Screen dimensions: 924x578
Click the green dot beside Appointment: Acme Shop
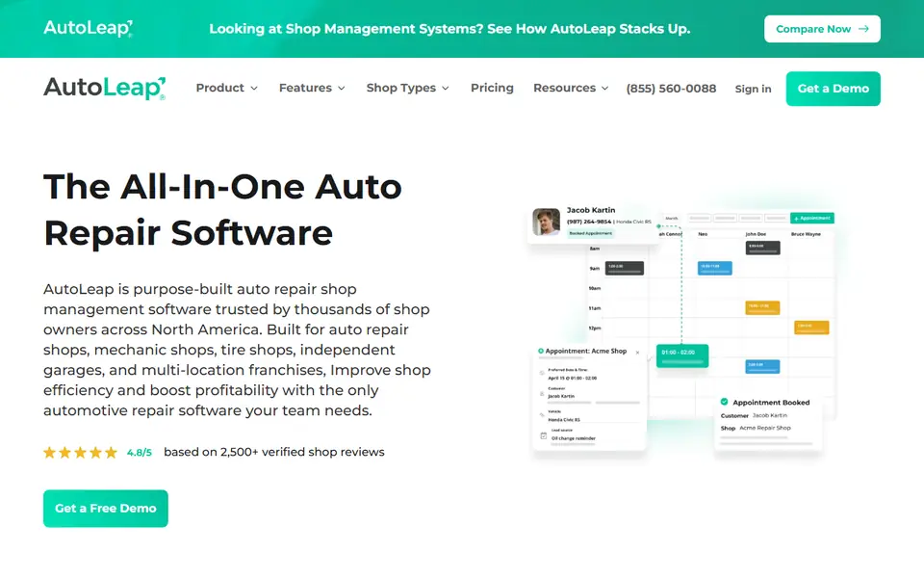point(540,351)
